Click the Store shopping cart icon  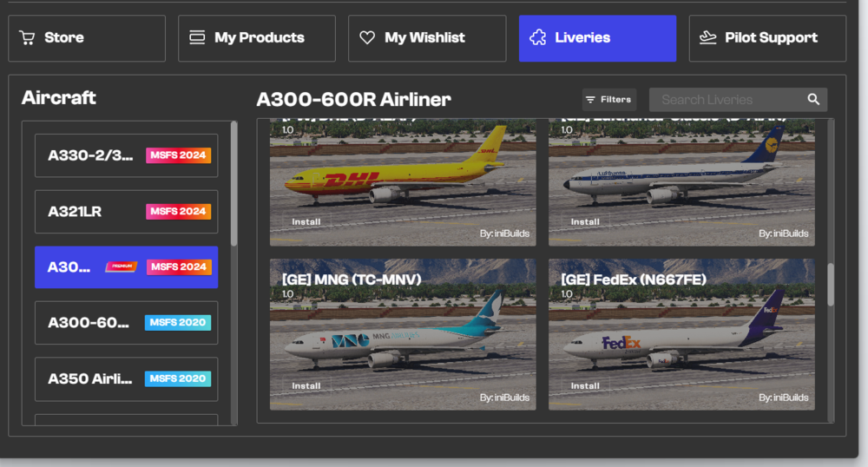click(x=27, y=38)
